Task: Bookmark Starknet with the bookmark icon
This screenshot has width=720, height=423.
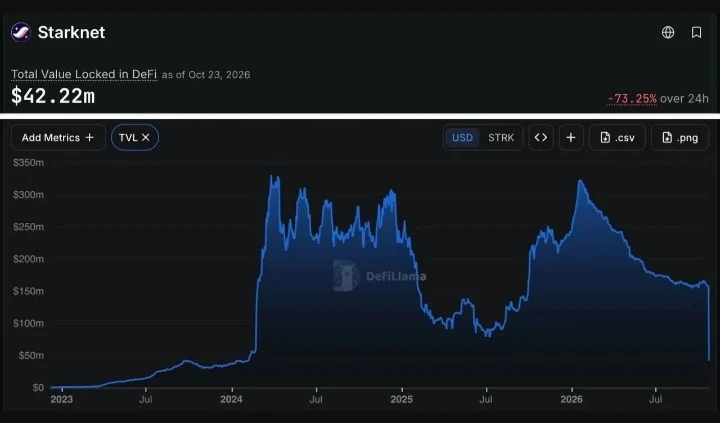Action: click(696, 32)
